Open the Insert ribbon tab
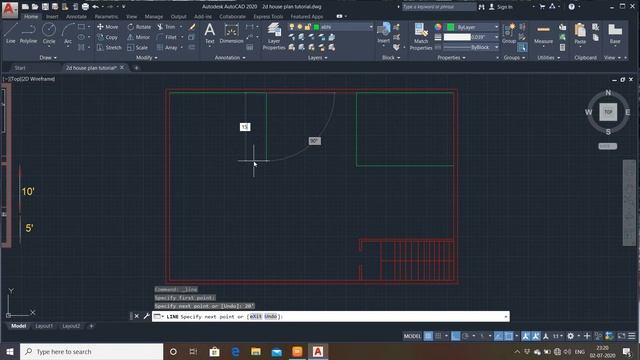 (52, 17)
